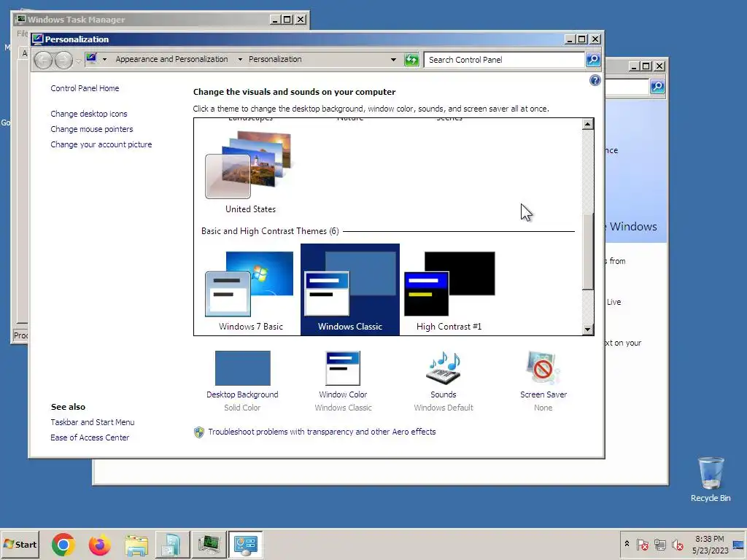Click the shield icon near Troubleshoot link
This screenshot has height=560, width=747.
click(199, 432)
